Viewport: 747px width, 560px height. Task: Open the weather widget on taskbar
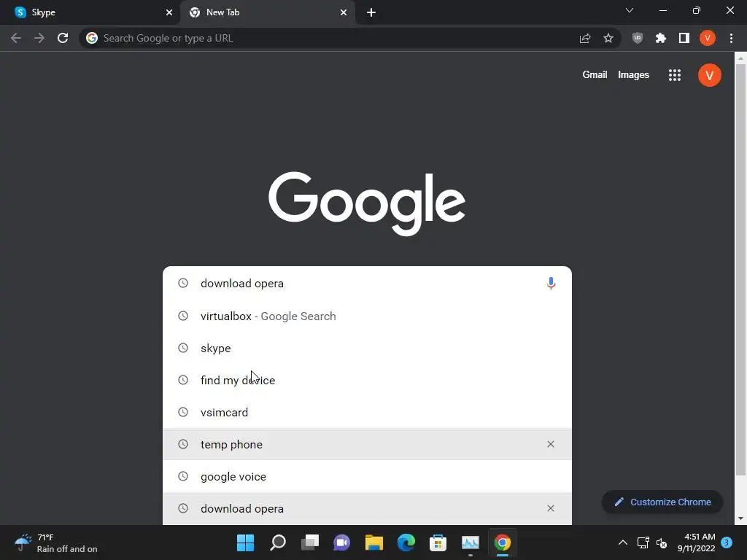click(55, 542)
